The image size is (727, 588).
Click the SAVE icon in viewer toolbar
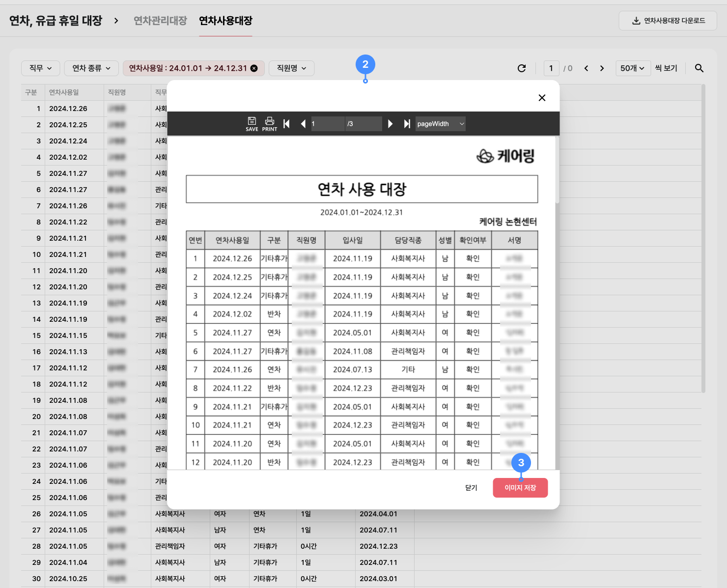coord(252,123)
